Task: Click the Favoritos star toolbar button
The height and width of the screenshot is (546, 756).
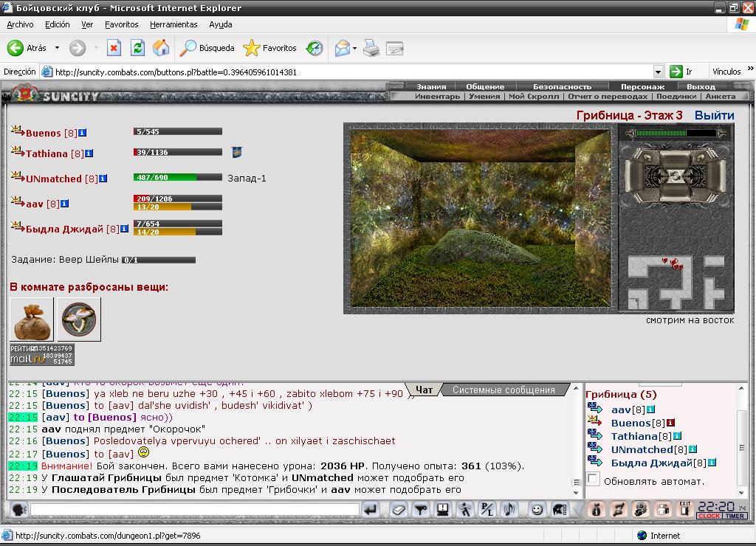Action: click(x=270, y=48)
